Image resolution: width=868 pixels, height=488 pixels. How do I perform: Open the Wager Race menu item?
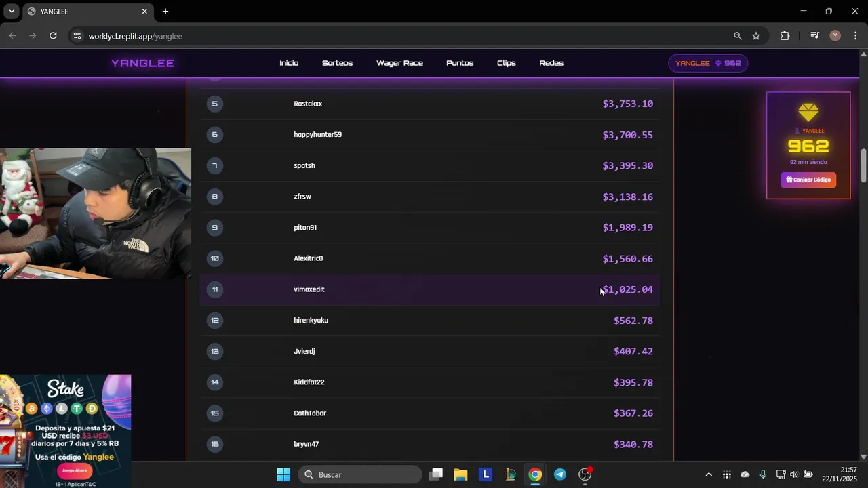pyautogui.click(x=399, y=63)
